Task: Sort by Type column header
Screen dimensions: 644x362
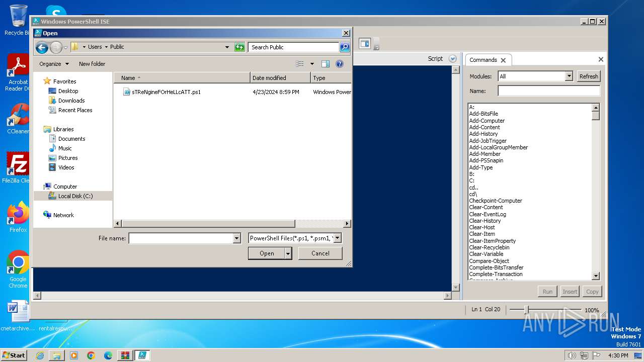Action: coord(331,78)
